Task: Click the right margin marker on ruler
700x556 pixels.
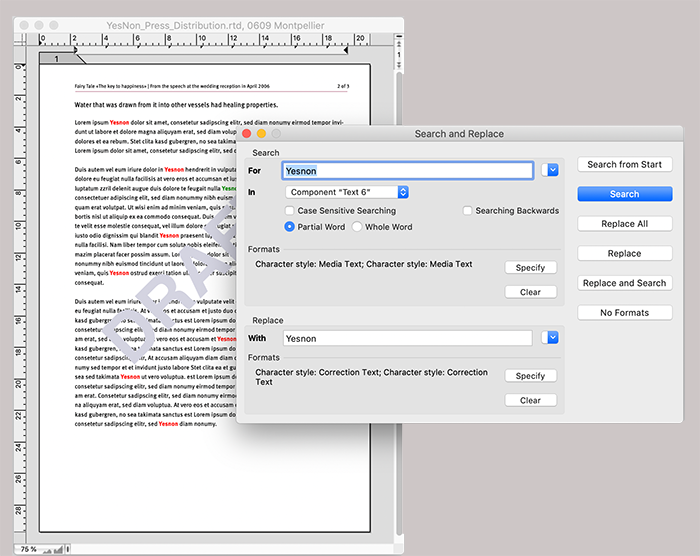Action: [346, 48]
